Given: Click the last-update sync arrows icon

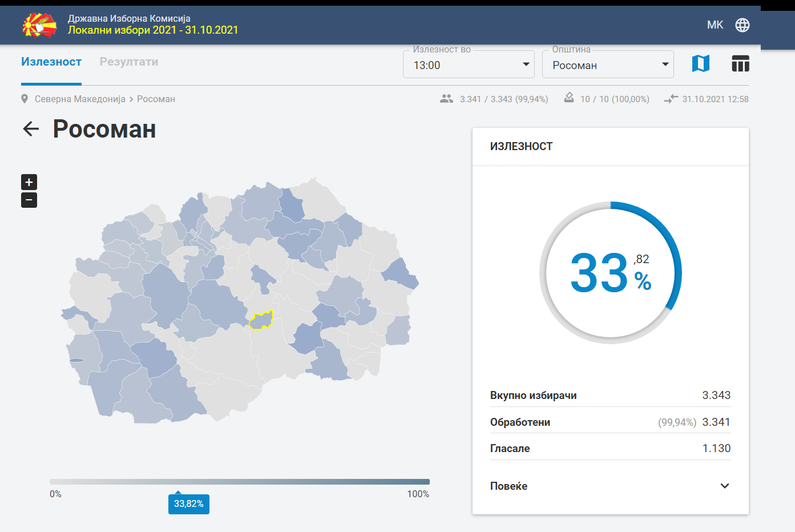Looking at the screenshot, I should [671, 99].
